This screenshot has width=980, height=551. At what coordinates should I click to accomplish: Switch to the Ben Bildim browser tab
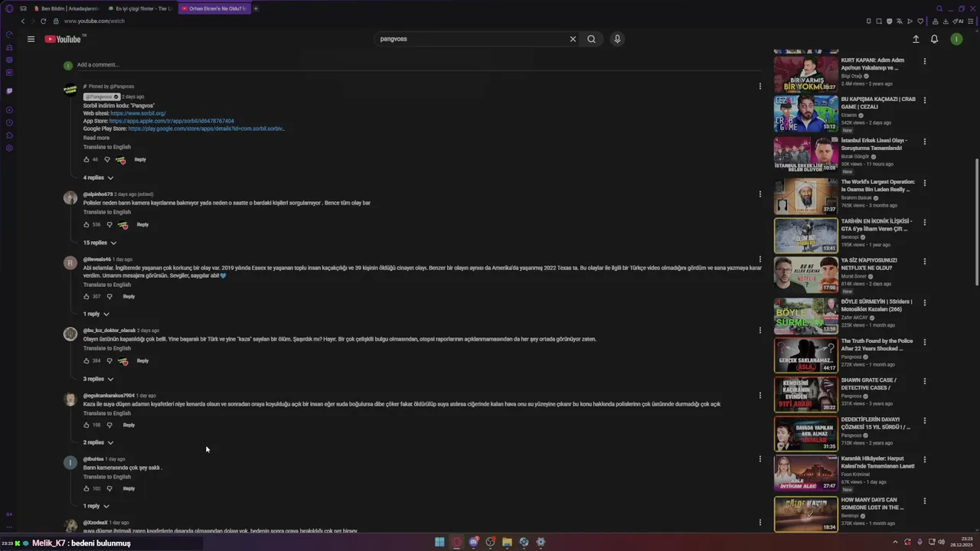[65, 8]
